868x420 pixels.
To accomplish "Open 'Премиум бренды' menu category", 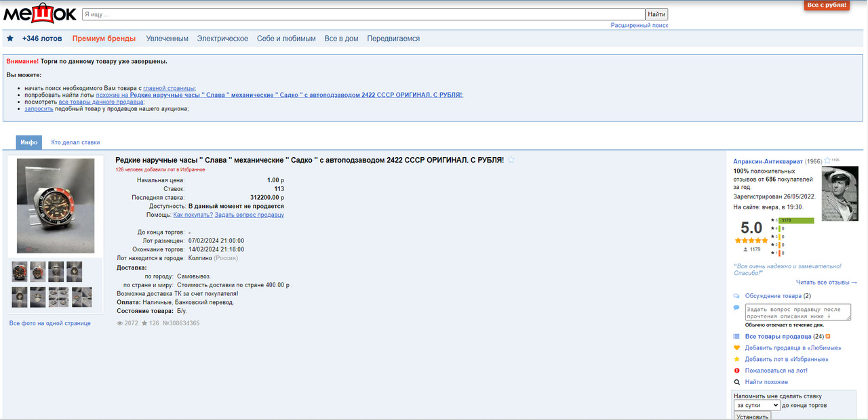I will [104, 39].
